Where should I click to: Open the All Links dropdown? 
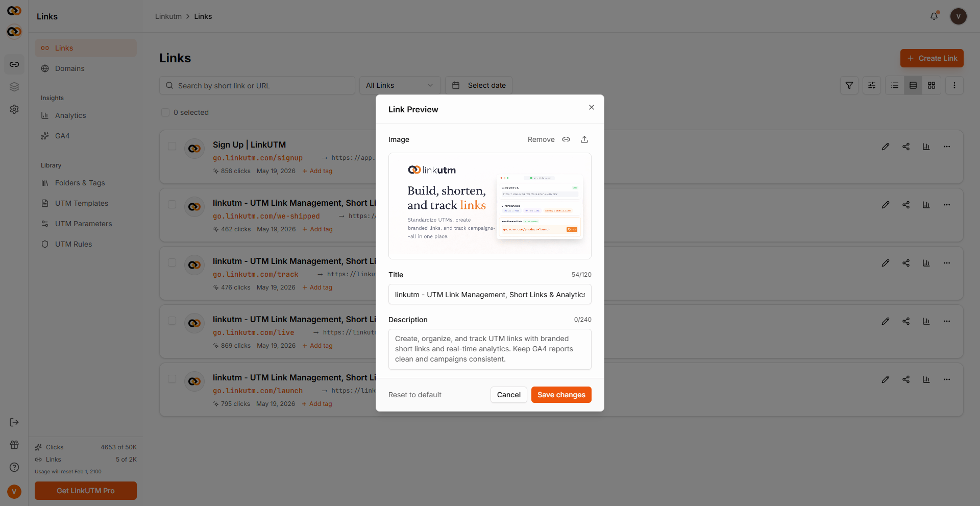(x=400, y=85)
